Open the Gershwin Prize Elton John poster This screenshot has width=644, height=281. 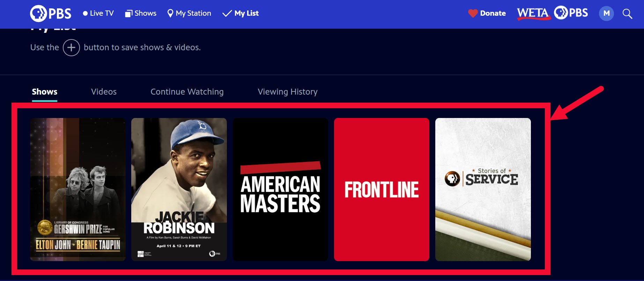pyautogui.click(x=78, y=190)
